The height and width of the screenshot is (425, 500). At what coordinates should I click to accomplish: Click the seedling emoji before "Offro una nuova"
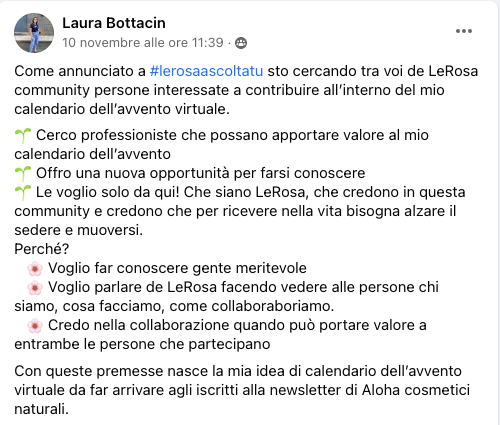click(x=23, y=174)
